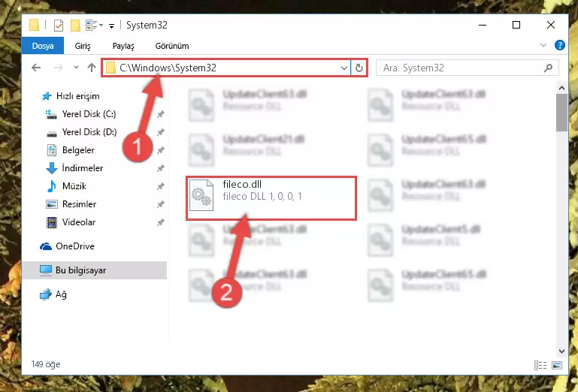Viewport: 578px width, 392px height.
Task: Go forward with the right arrow
Action: pyautogui.click(x=58, y=68)
